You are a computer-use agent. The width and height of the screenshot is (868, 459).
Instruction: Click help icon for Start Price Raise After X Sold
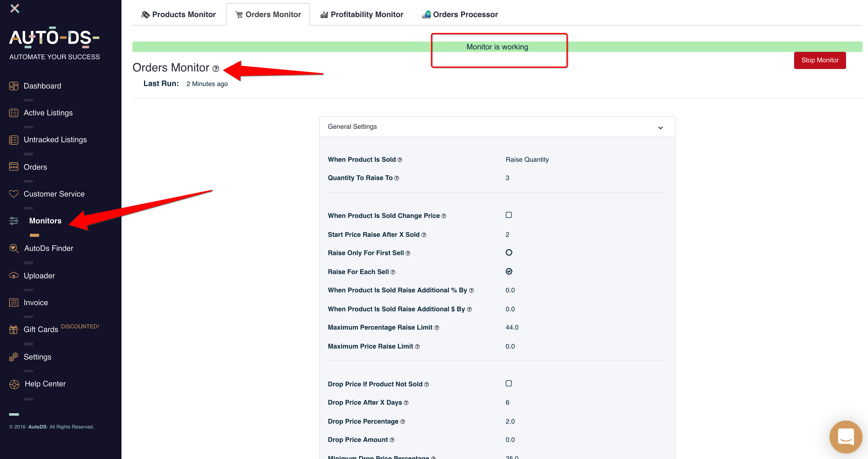424,235
